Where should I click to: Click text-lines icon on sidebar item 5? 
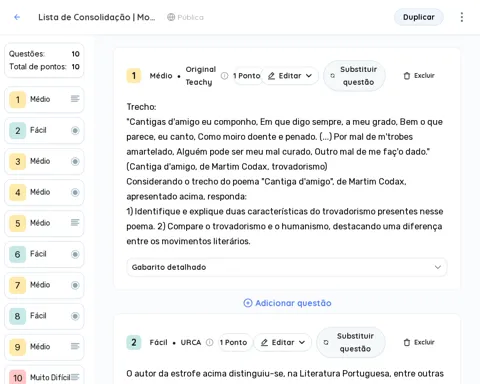coord(75,222)
